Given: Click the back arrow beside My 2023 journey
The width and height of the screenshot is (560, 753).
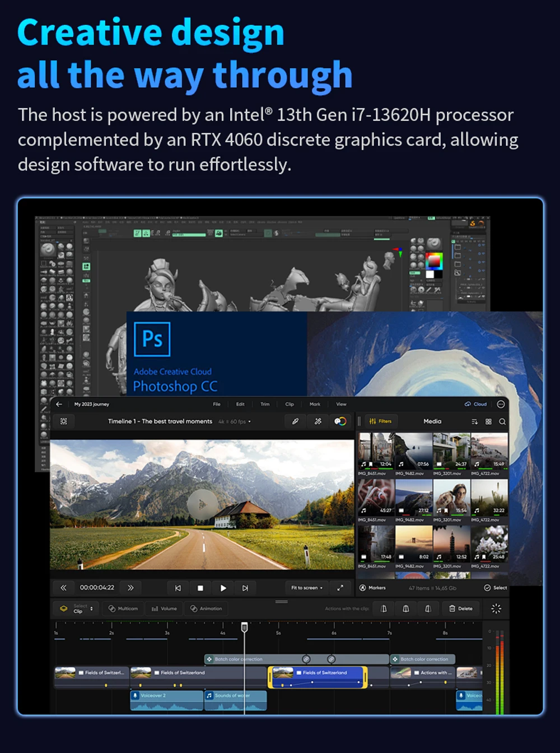Looking at the screenshot, I should pyautogui.click(x=59, y=404).
